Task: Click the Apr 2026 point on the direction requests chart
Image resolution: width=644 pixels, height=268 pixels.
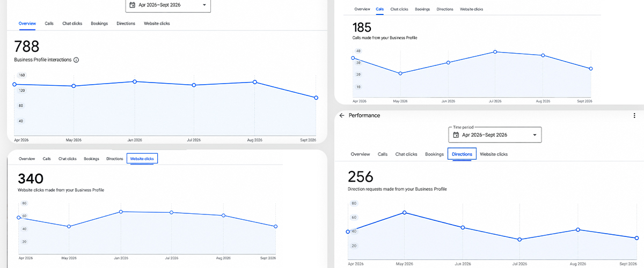Action: coord(348,232)
